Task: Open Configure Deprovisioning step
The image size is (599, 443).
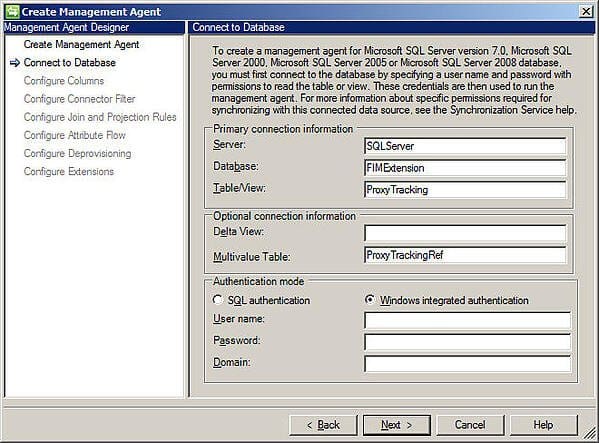Action: point(78,154)
